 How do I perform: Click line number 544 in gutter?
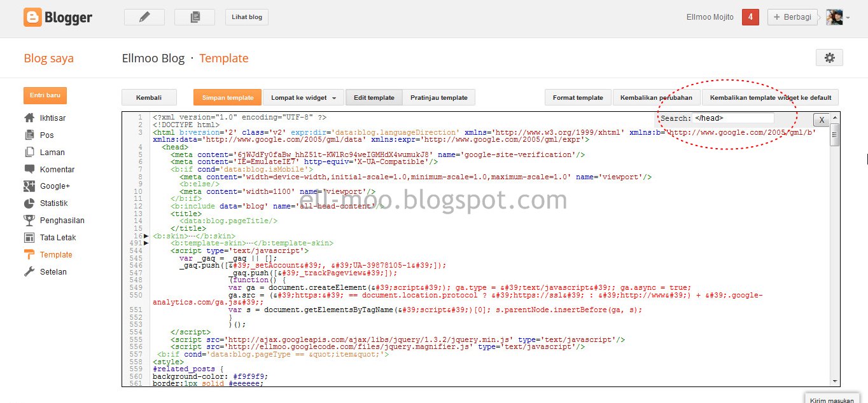coord(136,250)
